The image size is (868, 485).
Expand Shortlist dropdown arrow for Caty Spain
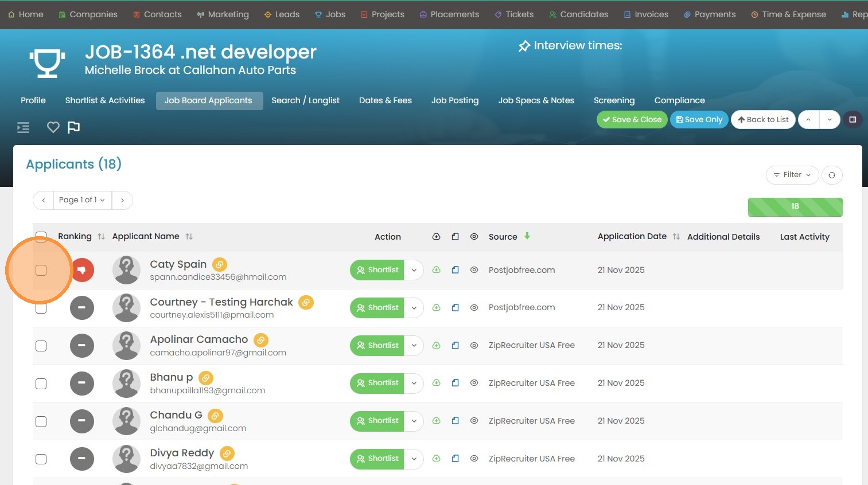tap(414, 270)
